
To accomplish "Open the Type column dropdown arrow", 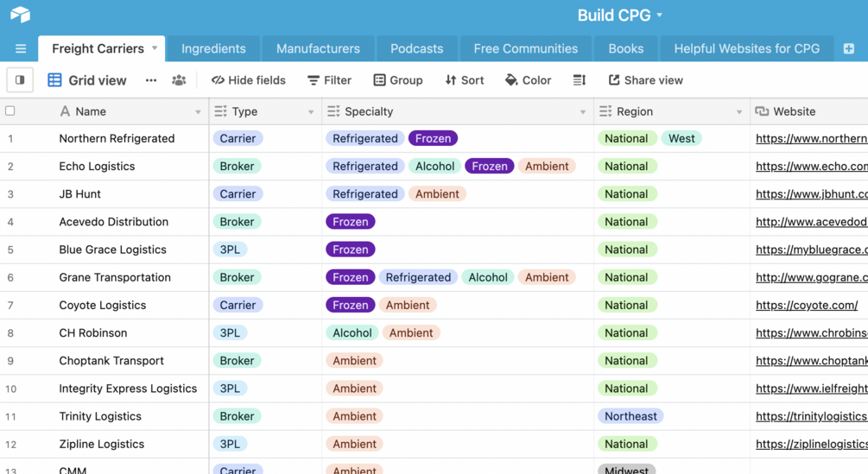I will coord(311,111).
